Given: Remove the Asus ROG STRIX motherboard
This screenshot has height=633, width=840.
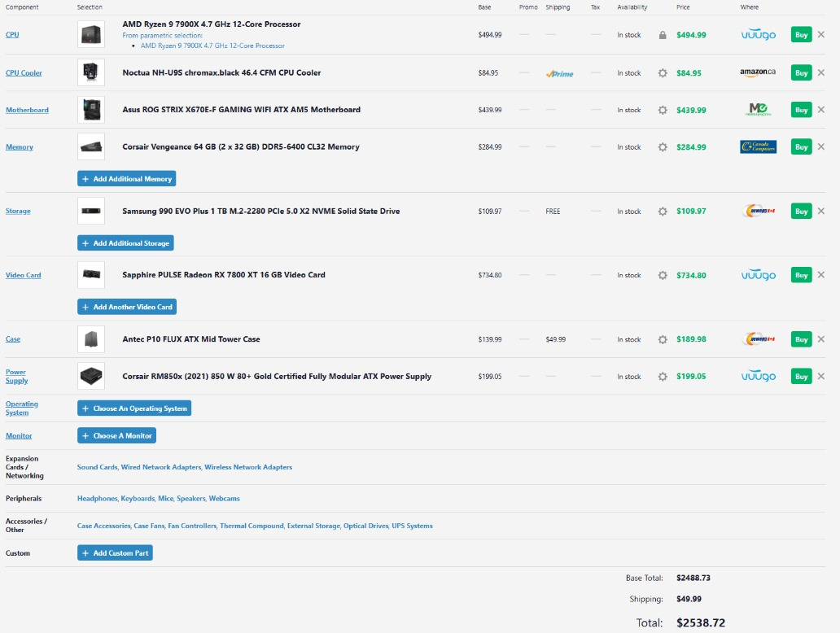Looking at the screenshot, I should (820, 109).
